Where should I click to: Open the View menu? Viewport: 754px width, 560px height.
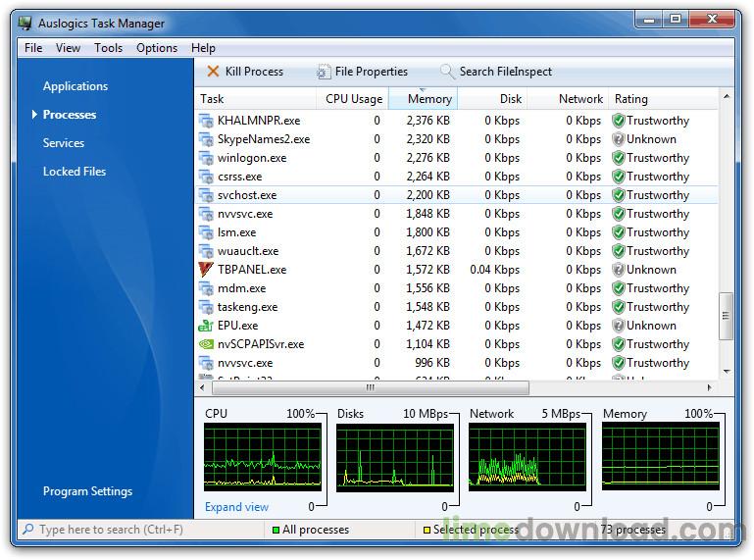click(x=68, y=48)
